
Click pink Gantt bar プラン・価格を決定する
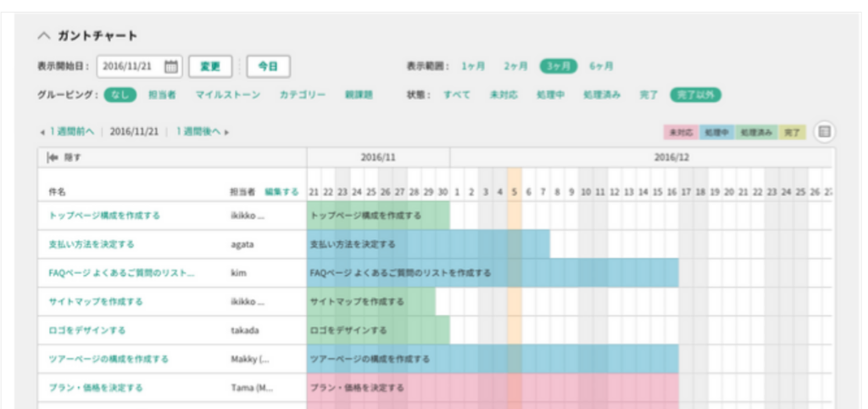(492, 388)
